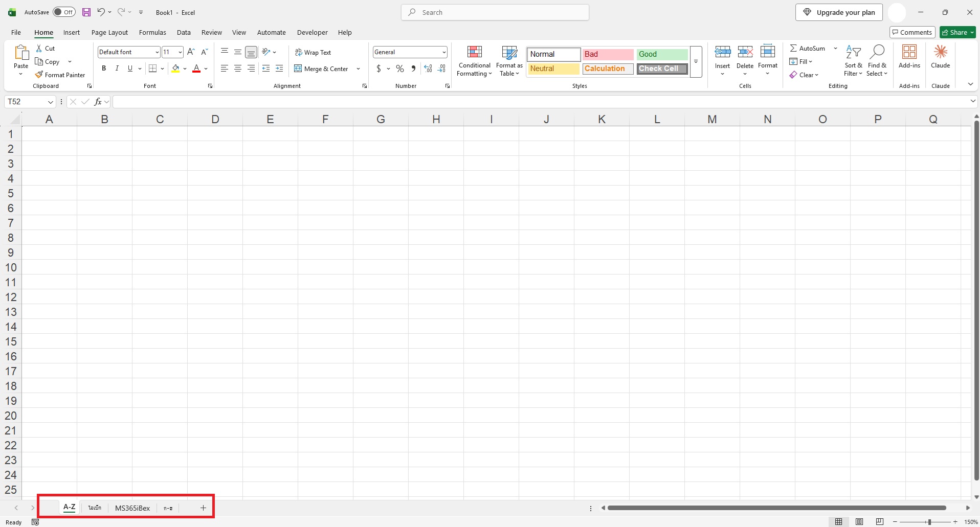Click the font color swatch button
Image resolution: width=980 pixels, height=527 pixels.
pyautogui.click(x=196, y=68)
